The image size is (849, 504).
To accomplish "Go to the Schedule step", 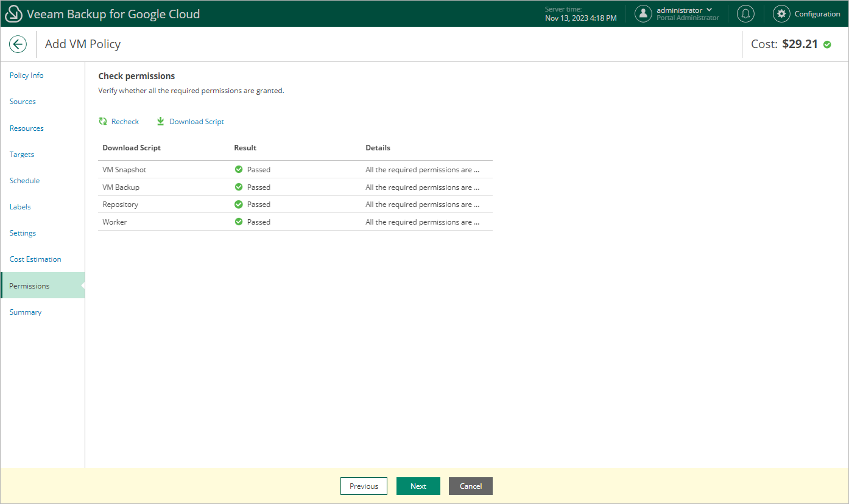I will 24,181.
